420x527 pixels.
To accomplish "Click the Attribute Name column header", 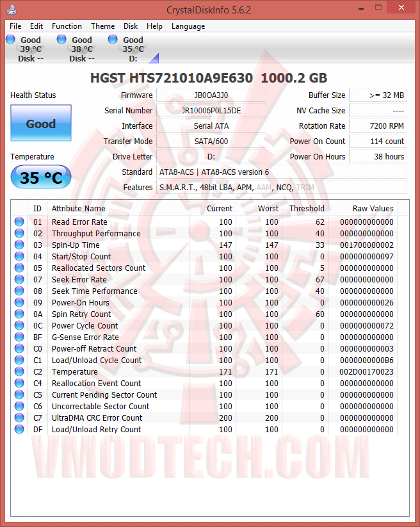I will point(118,208).
